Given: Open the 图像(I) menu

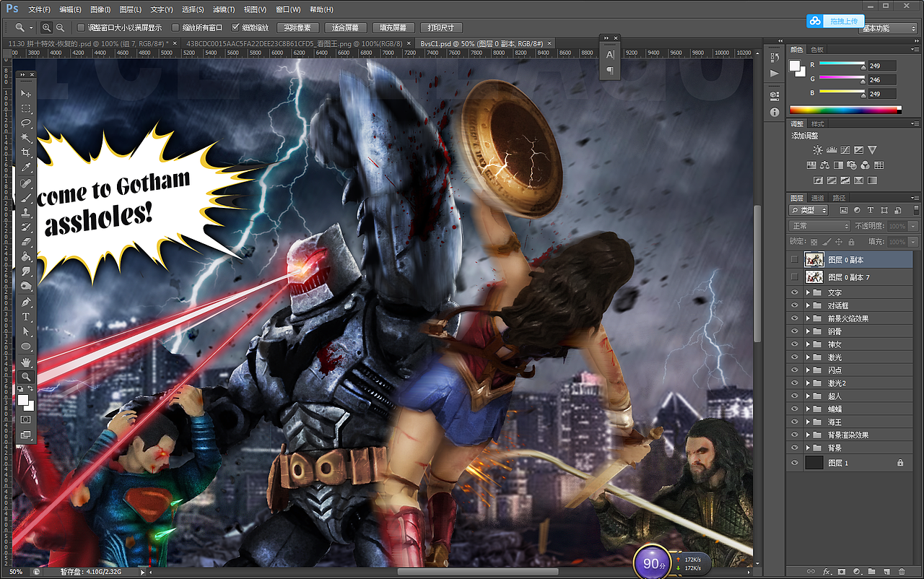Looking at the screenshot, I should tap(101, 9).
